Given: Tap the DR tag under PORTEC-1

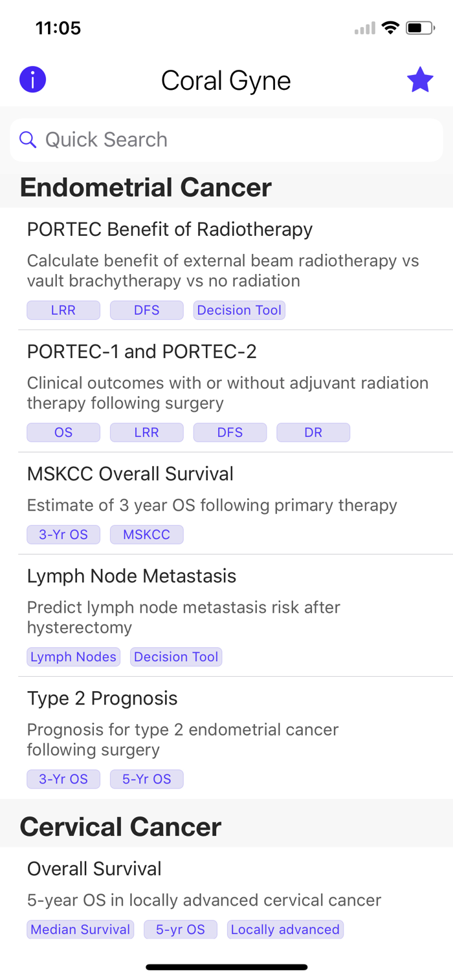Looking at the screenshot, I should tap(313, 432).
